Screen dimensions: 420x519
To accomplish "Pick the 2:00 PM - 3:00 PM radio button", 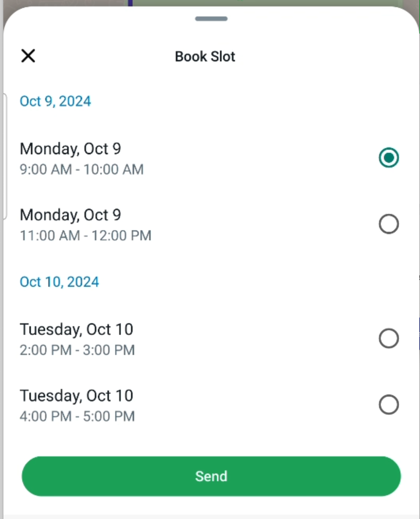I will tap(389, 338).
